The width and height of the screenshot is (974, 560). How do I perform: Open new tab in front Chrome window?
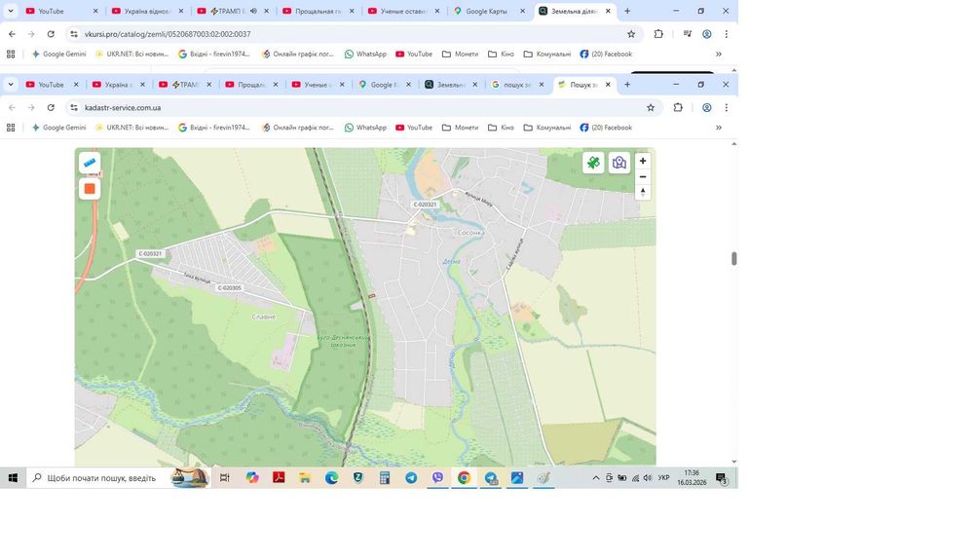coord(627,85)
